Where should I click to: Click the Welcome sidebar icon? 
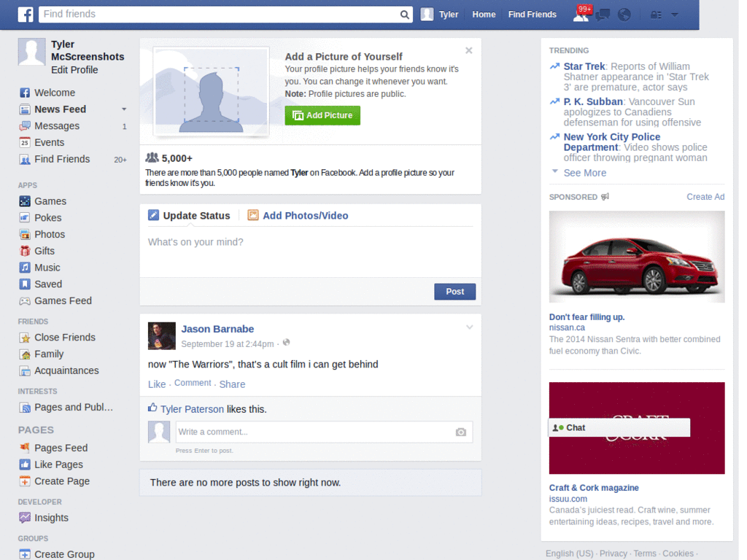(25, 93)
